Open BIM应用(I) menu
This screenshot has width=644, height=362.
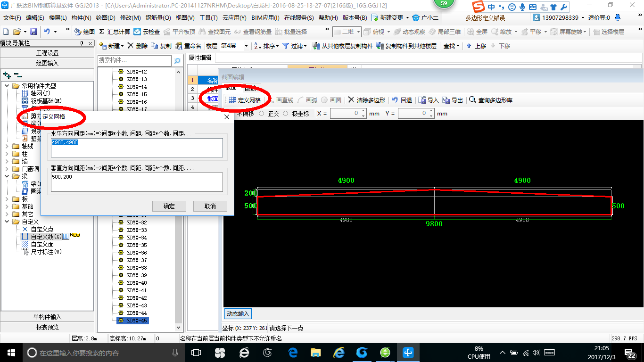click(x=265, y=18)
